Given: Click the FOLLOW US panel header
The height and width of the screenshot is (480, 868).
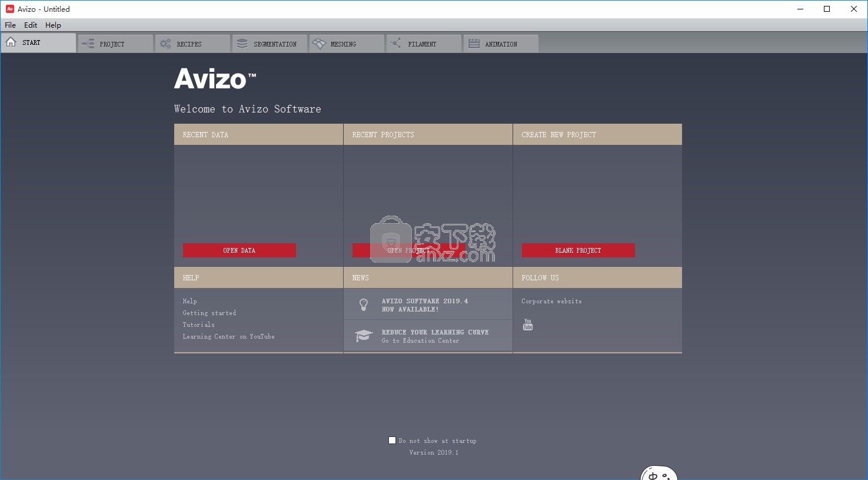Looking at the screenshot, I should click(597, 277).
